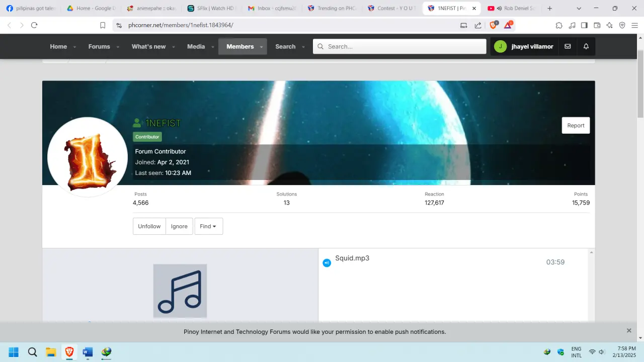Open What's new nav item

click(x=148, y=46)
